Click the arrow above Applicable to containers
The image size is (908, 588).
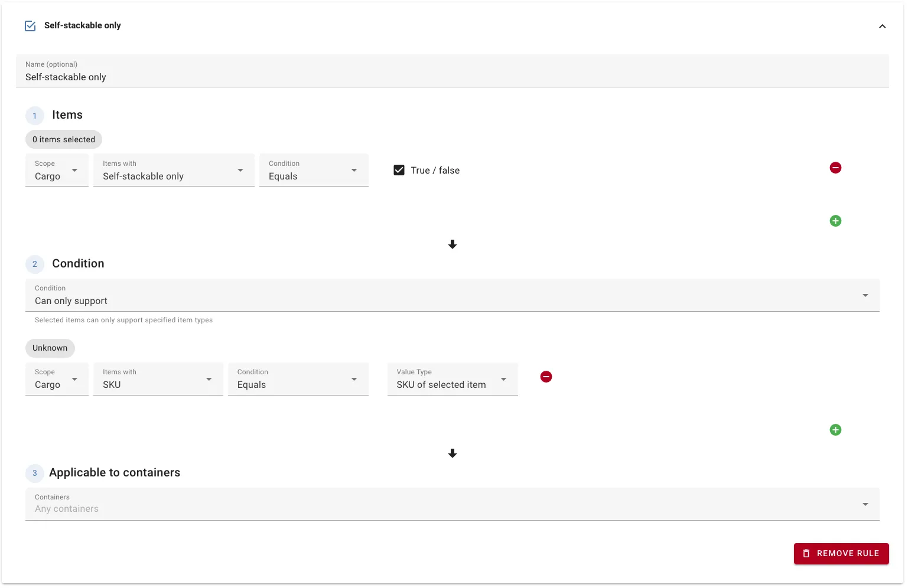tap(453, 453)
